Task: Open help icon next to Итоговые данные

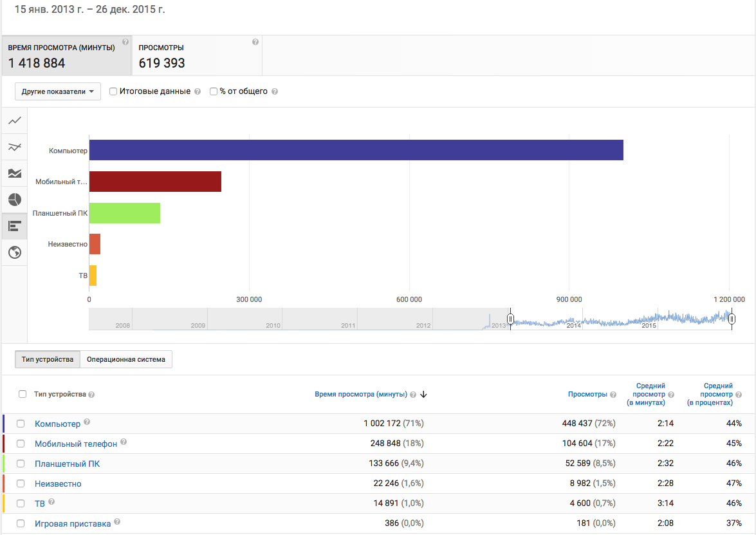Action: 198,91
